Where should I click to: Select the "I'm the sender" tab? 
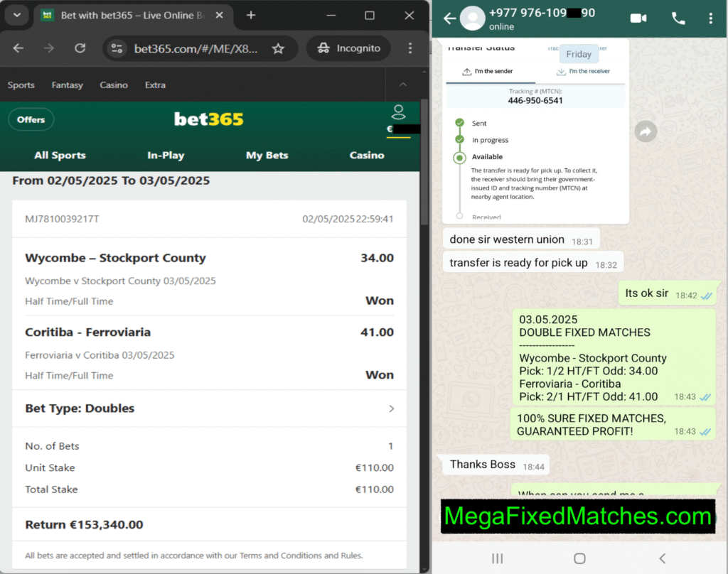tap(488, 72)
